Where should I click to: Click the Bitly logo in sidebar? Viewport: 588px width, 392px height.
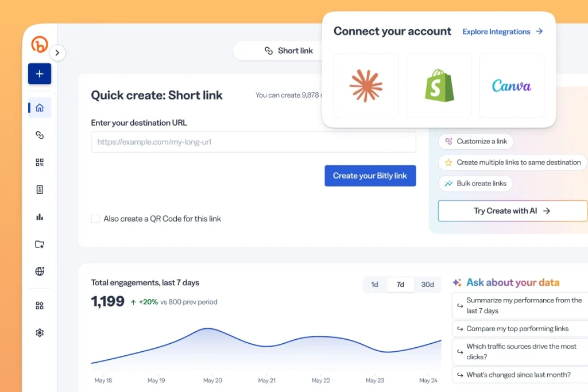tap(40, 44)
